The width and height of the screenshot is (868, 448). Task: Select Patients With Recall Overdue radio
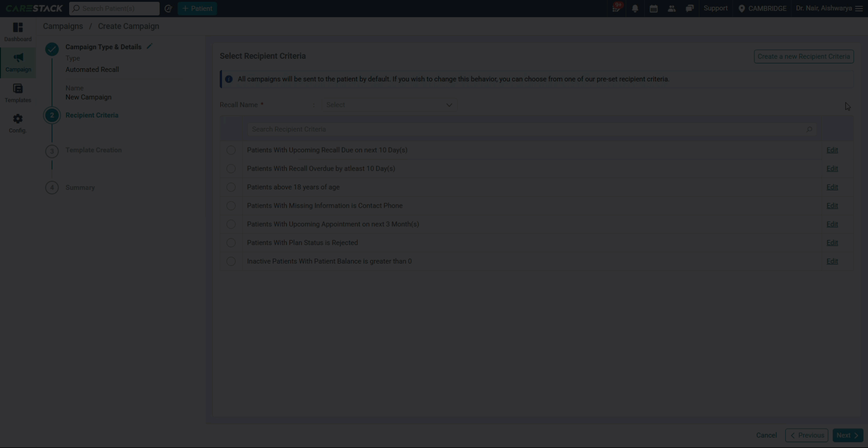(231, 168)
